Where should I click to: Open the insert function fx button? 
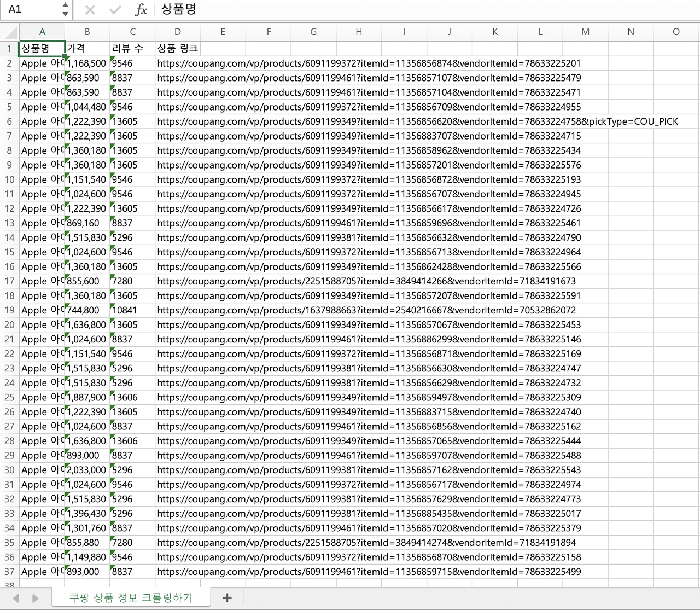click(x=141, y=10)
